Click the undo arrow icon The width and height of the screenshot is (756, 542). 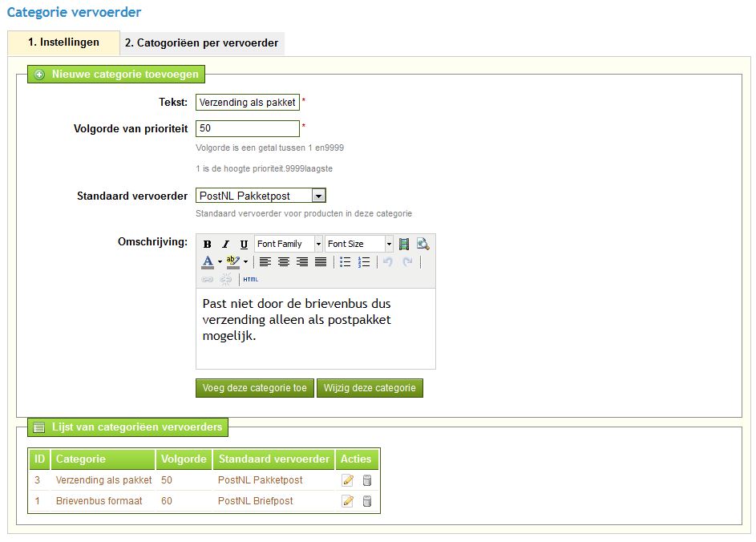[388, 262]
